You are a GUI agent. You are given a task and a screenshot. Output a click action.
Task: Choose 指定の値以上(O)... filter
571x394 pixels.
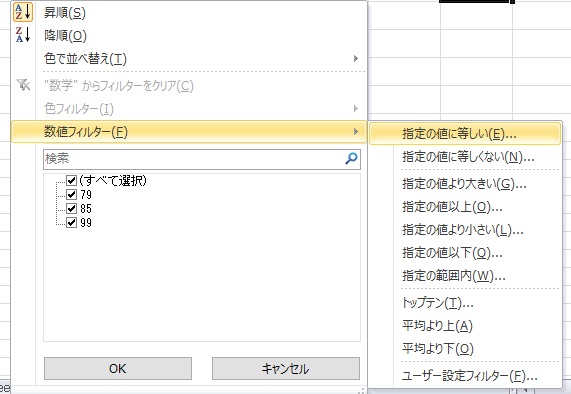(465, 207)
